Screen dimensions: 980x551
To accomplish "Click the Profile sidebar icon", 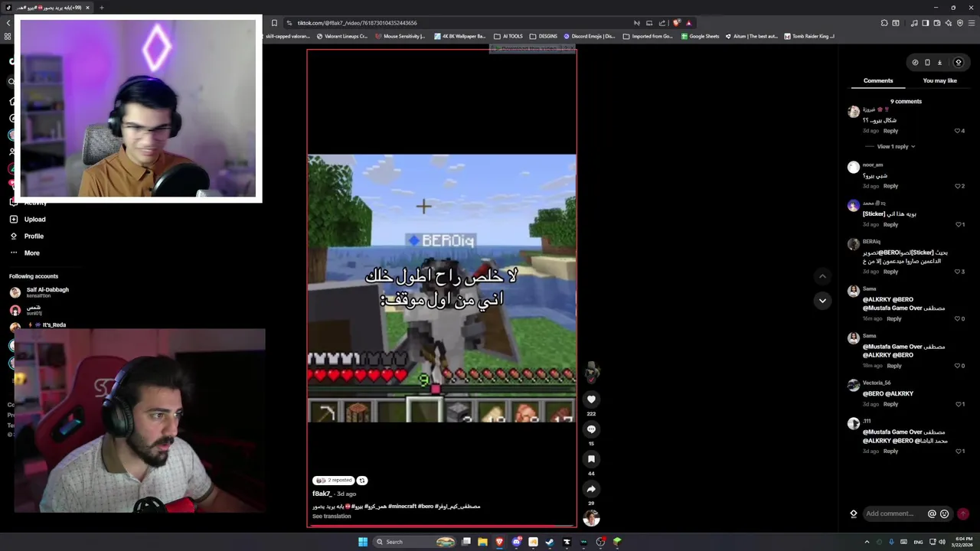I will tap(14, 236).
